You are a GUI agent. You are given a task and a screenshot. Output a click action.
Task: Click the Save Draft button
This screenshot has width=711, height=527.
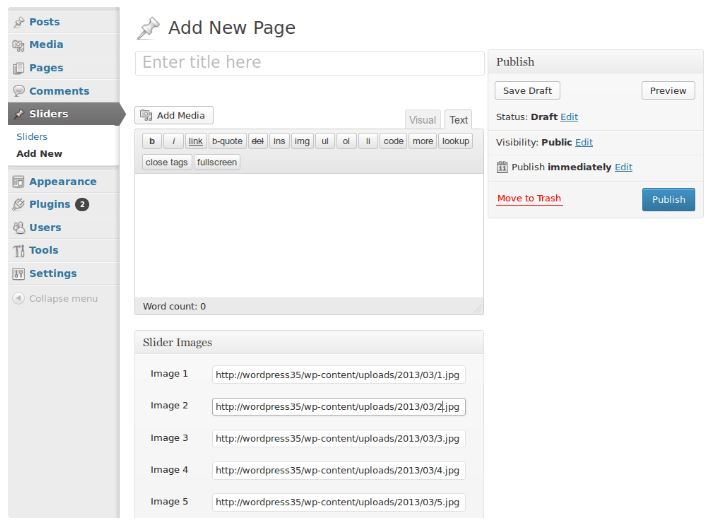(527, 91)
